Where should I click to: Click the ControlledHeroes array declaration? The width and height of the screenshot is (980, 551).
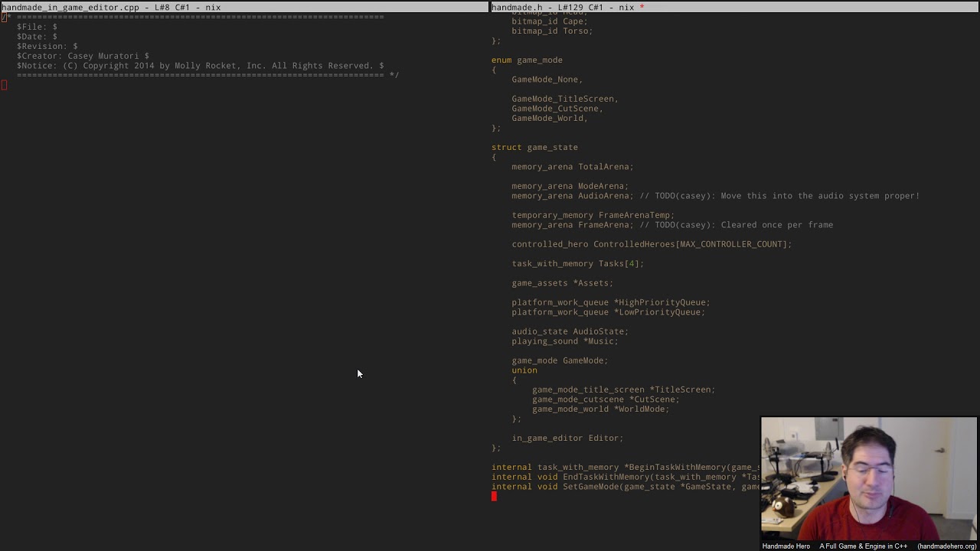click(x=652, y=244)
